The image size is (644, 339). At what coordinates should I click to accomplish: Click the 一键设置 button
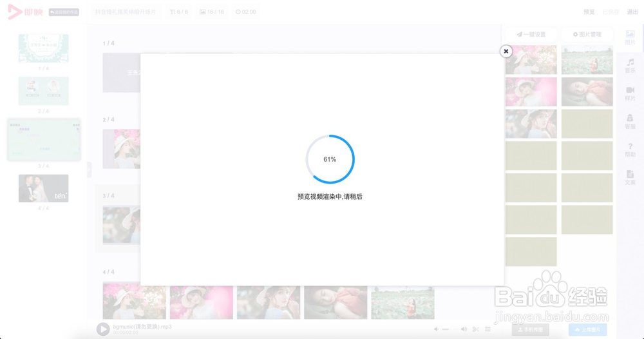coord(531,35)
